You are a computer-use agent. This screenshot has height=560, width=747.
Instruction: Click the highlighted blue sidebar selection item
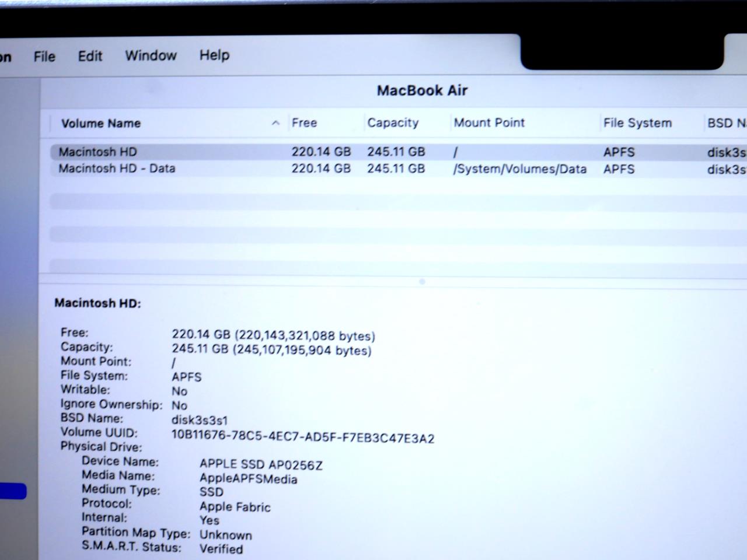(13, 491)
